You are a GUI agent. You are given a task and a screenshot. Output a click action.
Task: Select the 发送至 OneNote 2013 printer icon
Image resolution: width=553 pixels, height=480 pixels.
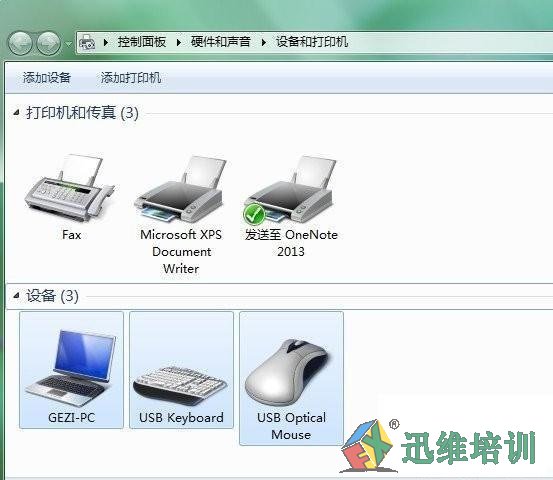290,189
